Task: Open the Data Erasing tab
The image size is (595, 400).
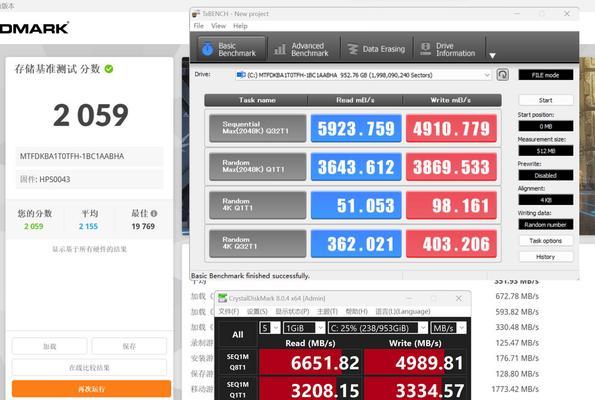Action: (x=376, y=49)
